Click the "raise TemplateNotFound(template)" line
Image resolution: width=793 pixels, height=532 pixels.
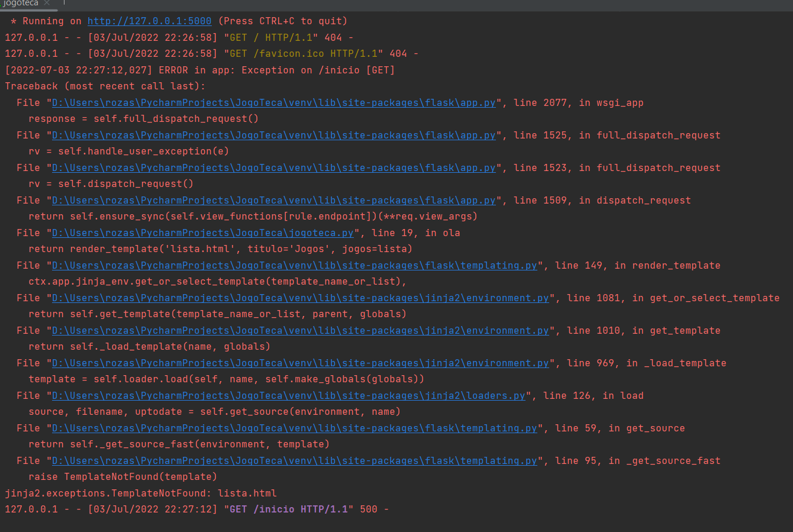[123, 477]
